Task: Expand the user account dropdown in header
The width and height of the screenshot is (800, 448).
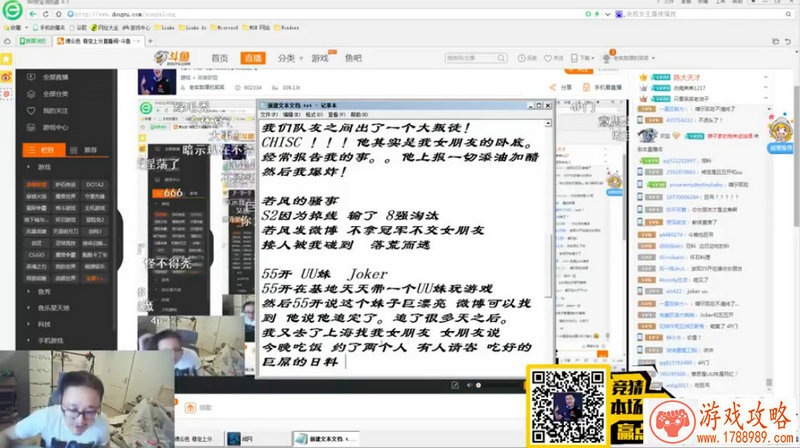Action: click(x=629, y=58)
